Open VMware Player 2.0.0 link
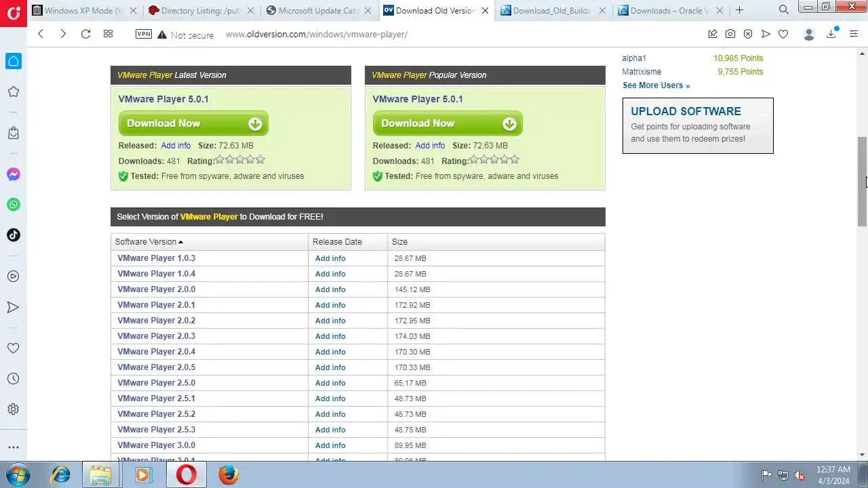The height and width of the screenshot is (488, 868). coord(156,289)
